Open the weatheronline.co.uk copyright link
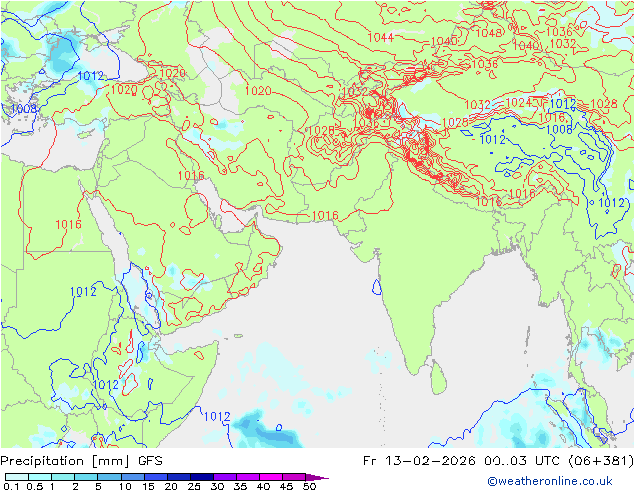Screen dimensions: 634x490 click(550, 481)
